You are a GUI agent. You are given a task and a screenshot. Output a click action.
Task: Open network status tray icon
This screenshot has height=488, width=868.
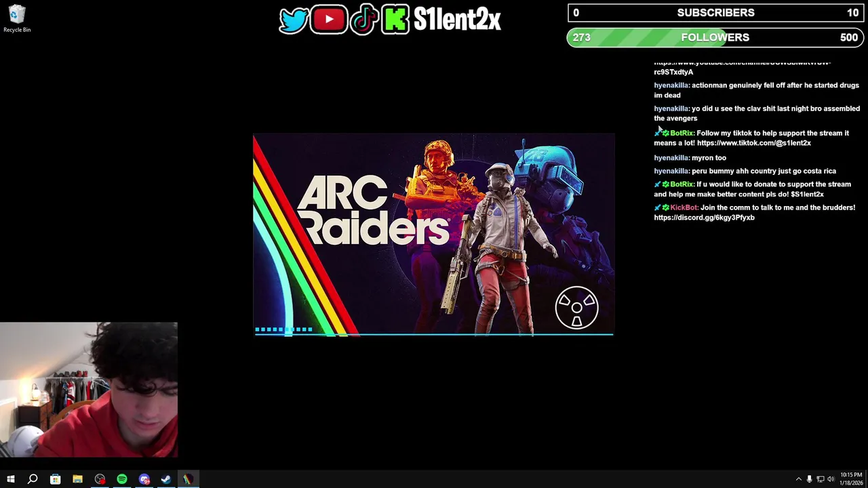[820, 479]
